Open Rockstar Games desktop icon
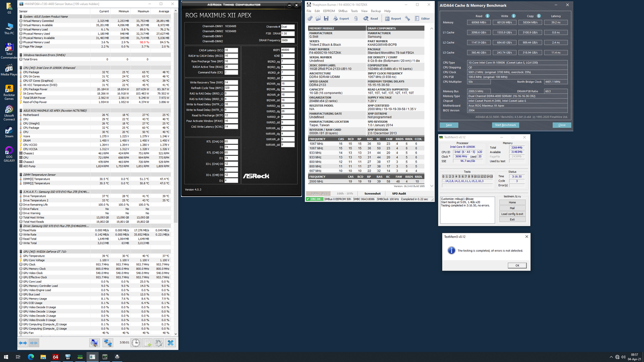Screen dimensions: 644x362 point(9,92)
